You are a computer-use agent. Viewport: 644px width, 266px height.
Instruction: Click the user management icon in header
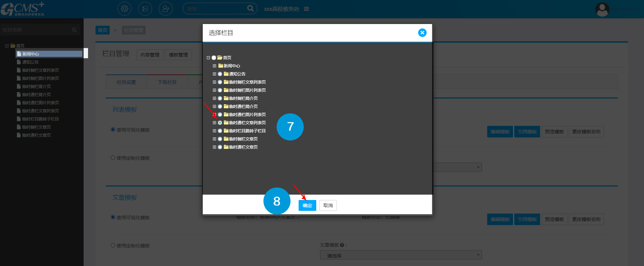click(x=166, y=9)
